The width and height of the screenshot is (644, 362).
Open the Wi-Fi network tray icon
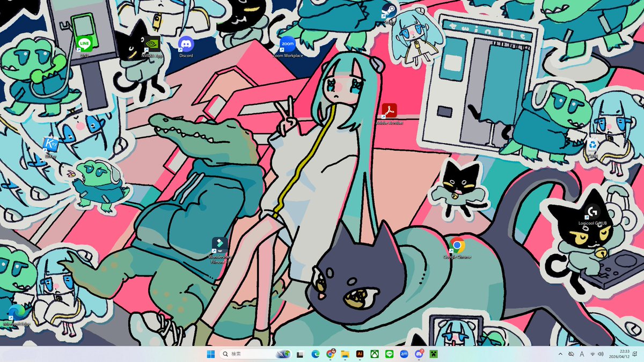point(592,354)
